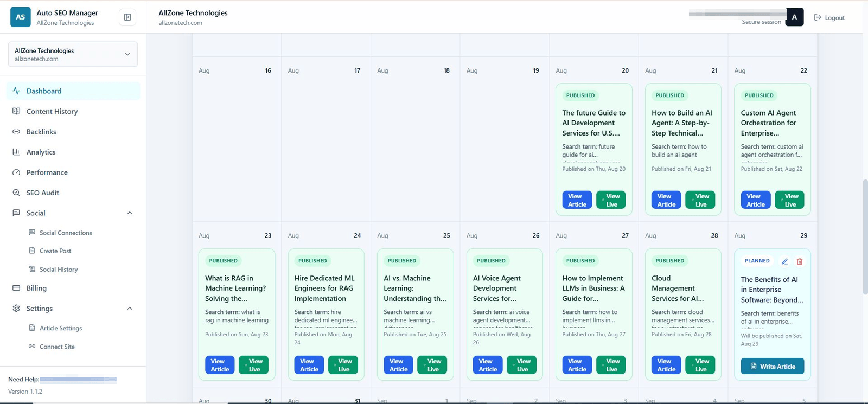View Article for Aug 23 RAG post
The image size is (868, 404).
[220, 365]
